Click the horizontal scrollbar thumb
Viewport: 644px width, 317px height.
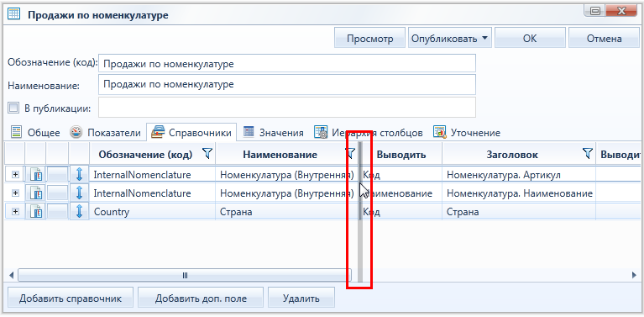185,275
